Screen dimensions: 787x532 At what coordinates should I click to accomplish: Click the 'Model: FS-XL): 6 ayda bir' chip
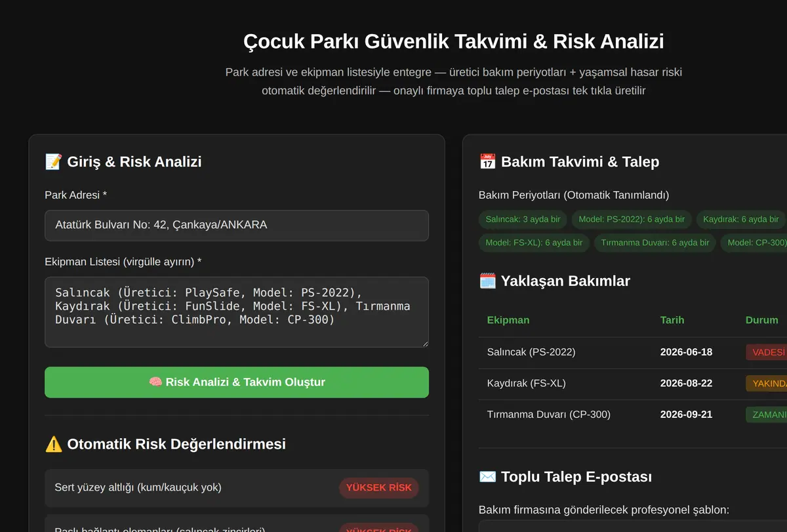(x=534, y=243)
